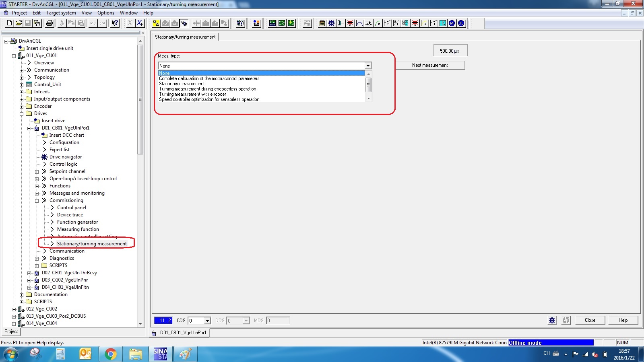Viewport: 644px width, 362px height.
Task: Click the blue pulse-wave round toolbar icon
Action: click(461, 23)
